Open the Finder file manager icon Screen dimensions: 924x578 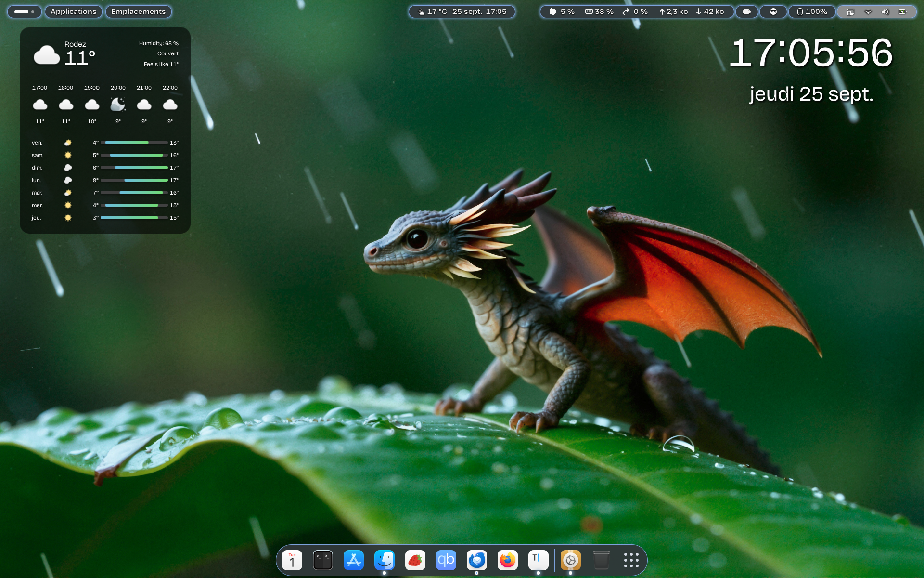point(384,560)
